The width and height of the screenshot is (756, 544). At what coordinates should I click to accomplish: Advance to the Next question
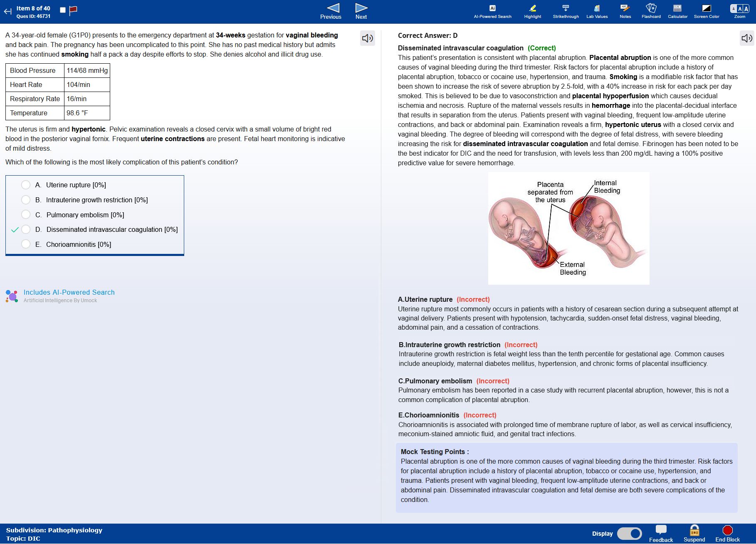(x=361, y=12)
